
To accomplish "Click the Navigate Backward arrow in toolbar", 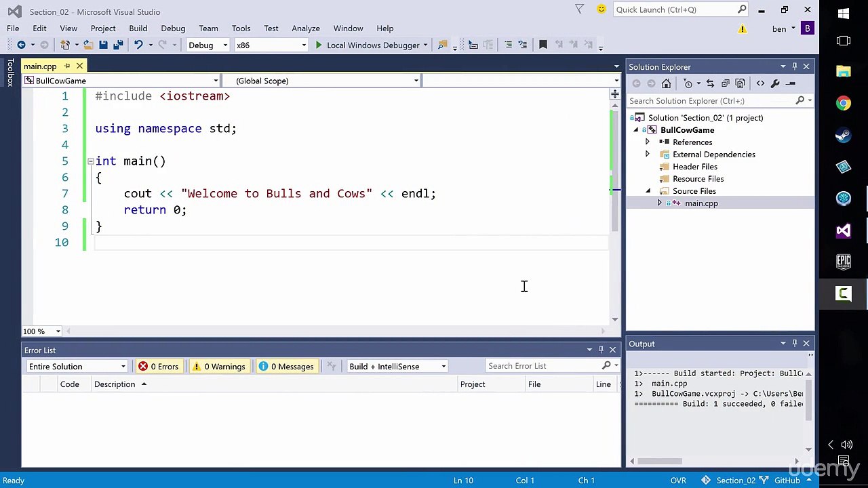I will coord(21,45).
